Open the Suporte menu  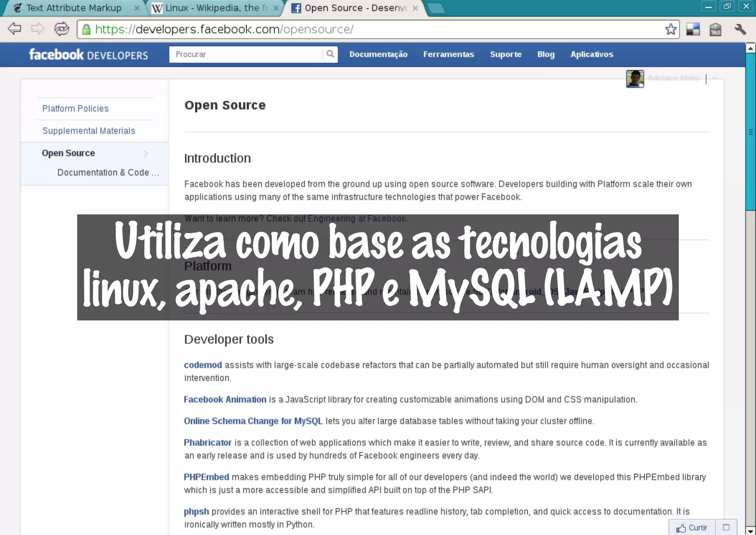click(x=506, y=54)
